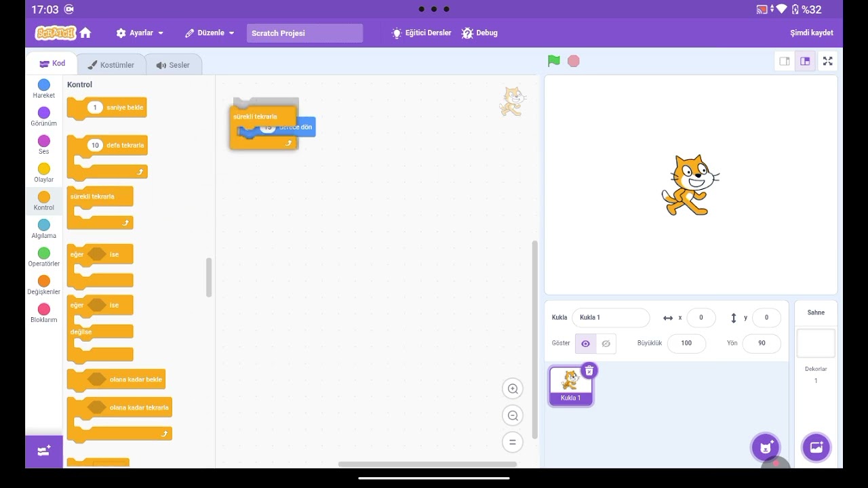Click the block palette vertical scrollbar
This screenshot has height=488, width=868.
(209, 277)
